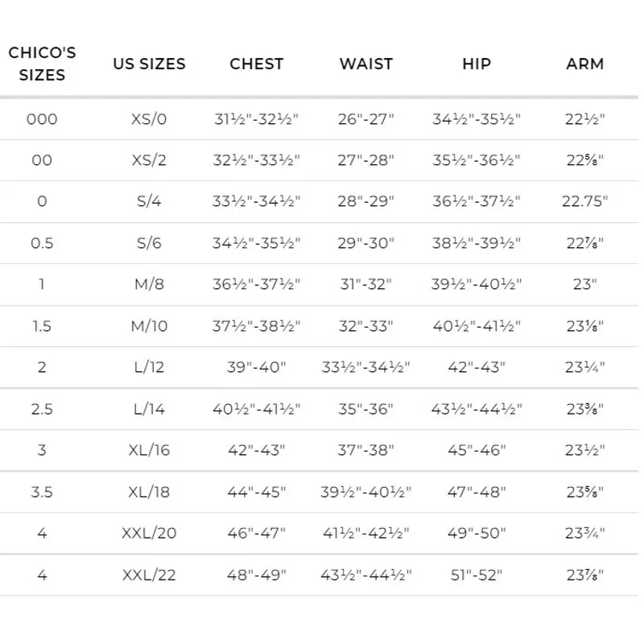This screenshot has height=644, width=644.
Task: Select the 32"-33" waist cell
Action: pyautogui.click(x=366, y=326)
